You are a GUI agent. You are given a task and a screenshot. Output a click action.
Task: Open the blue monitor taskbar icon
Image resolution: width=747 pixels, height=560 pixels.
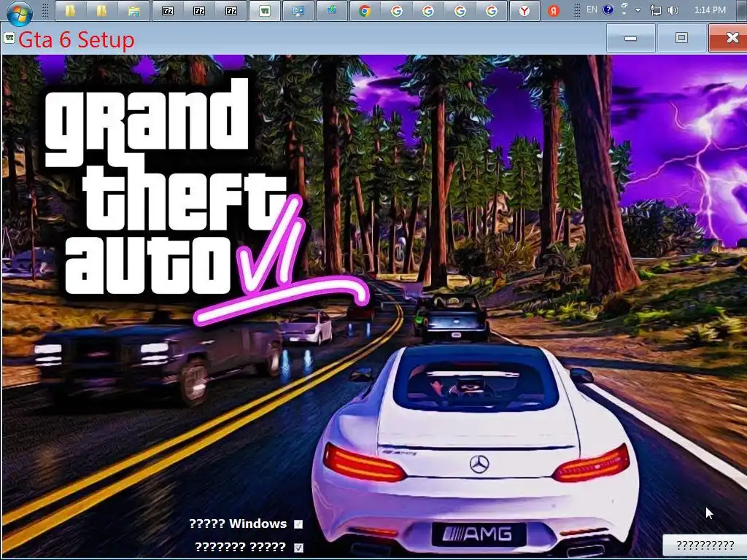(x=298, y=11)
